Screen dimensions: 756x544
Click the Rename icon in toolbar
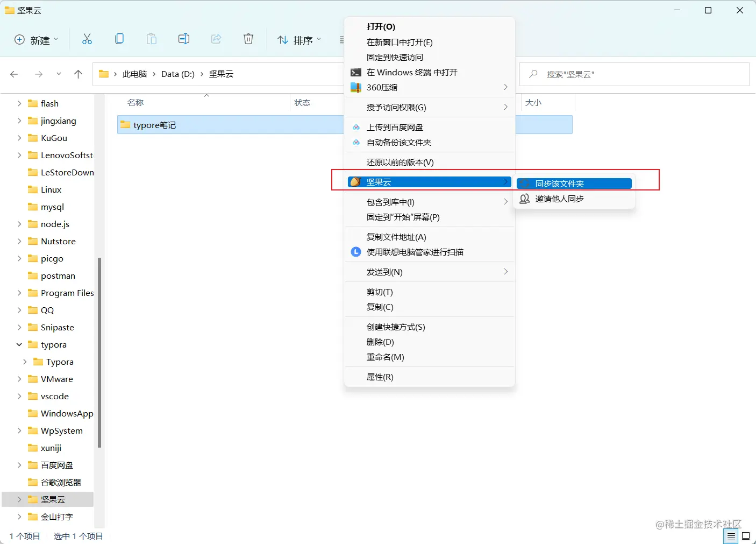(184, 39)
